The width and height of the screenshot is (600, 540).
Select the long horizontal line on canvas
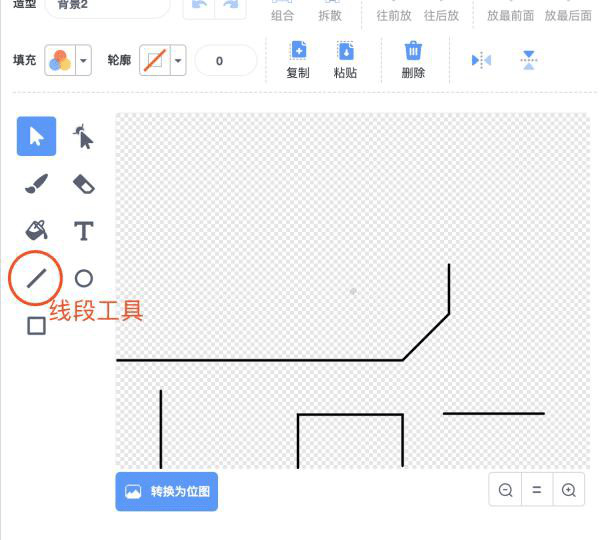point(259,360)
